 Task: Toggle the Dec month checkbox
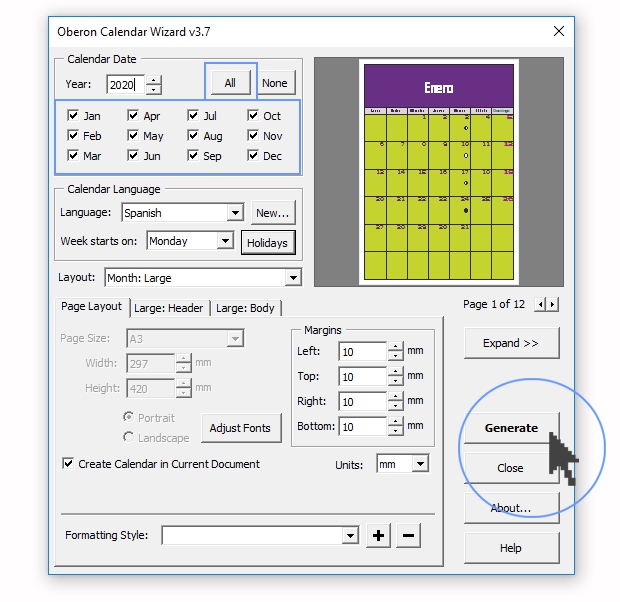point(253,156)
